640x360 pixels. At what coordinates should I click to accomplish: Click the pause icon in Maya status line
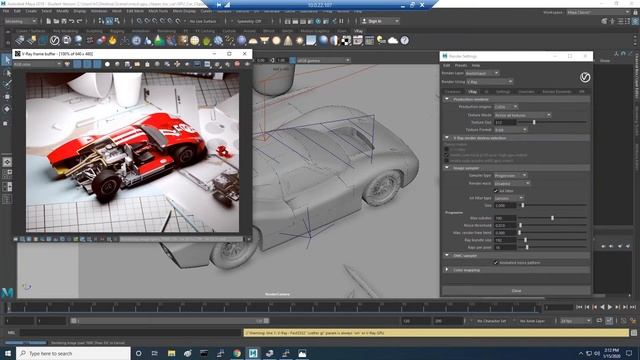[341, 21]
